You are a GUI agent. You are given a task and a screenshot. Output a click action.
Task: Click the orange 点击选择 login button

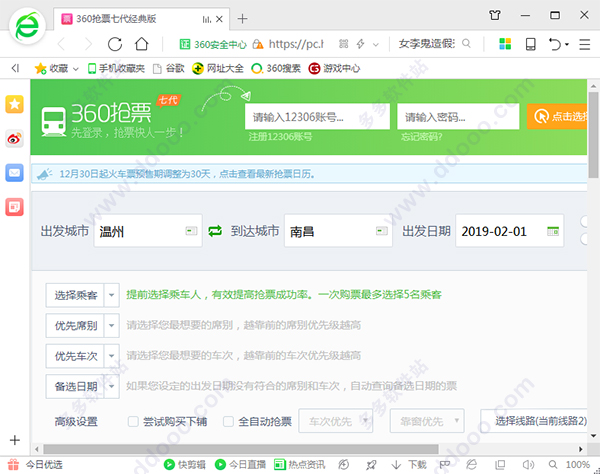point(557,116)
